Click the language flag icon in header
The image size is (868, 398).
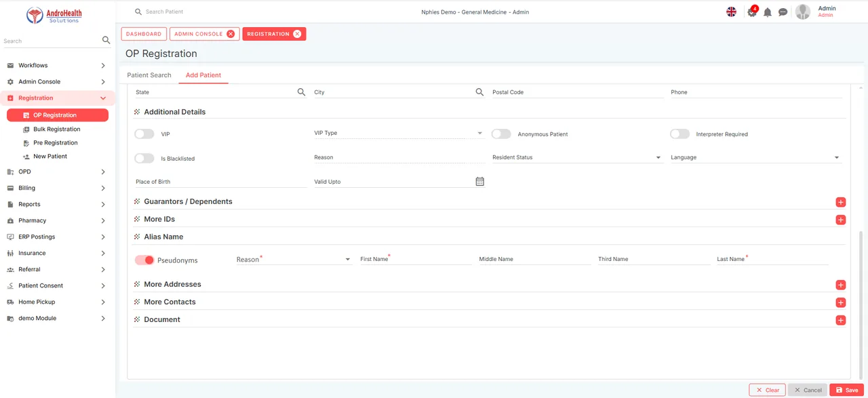click(731, 12)
